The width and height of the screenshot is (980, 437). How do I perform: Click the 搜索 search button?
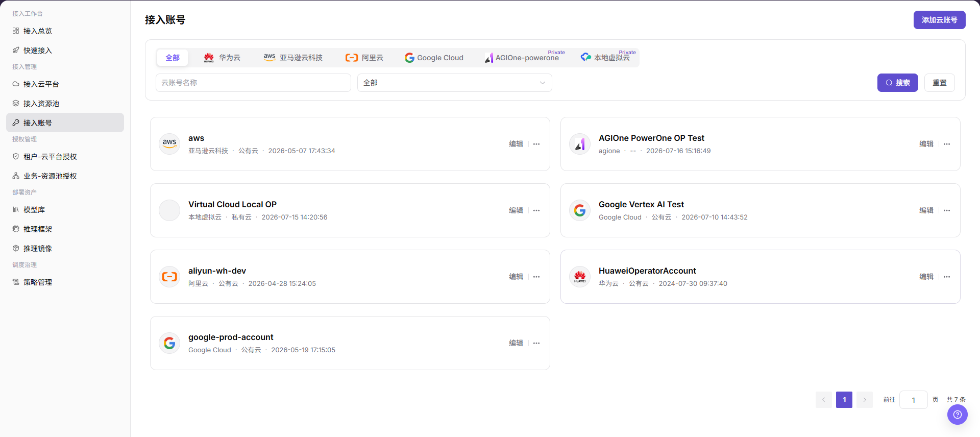tap(897, 83)
